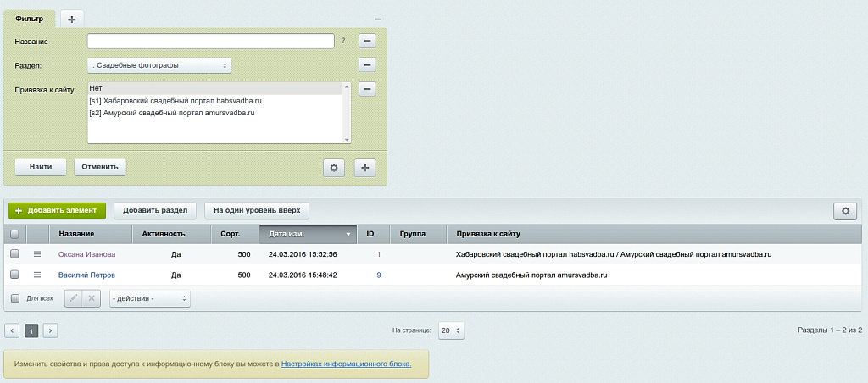Toggle the select-all checkbox in table header
This screenshot has height=383, width=868.
pyautogui.click(x=15, y=234)
